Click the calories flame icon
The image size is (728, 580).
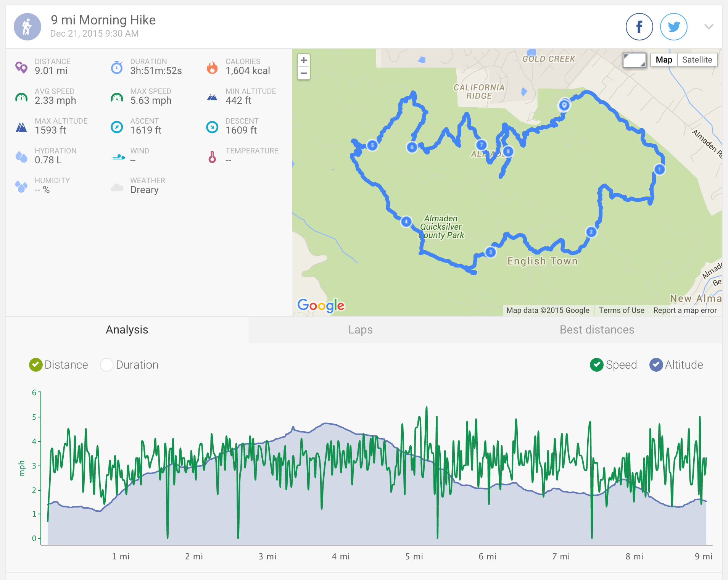[x=212, y=68]
